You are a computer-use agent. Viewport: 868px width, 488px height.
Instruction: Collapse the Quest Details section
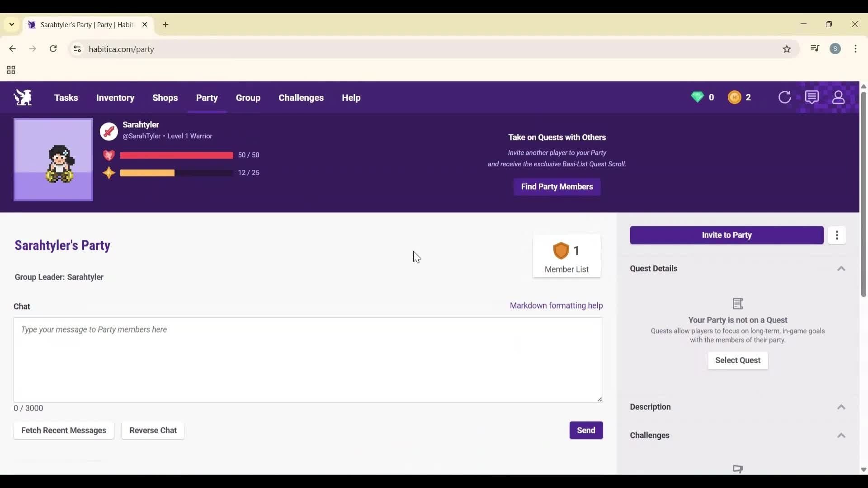point(841,268)
